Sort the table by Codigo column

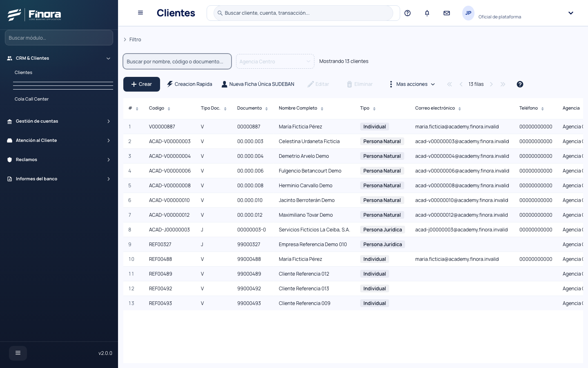click(x=169, y=109)
